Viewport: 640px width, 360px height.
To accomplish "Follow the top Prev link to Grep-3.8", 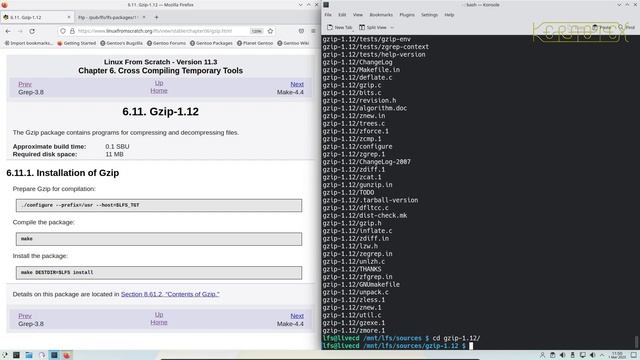I will point(24,84).
